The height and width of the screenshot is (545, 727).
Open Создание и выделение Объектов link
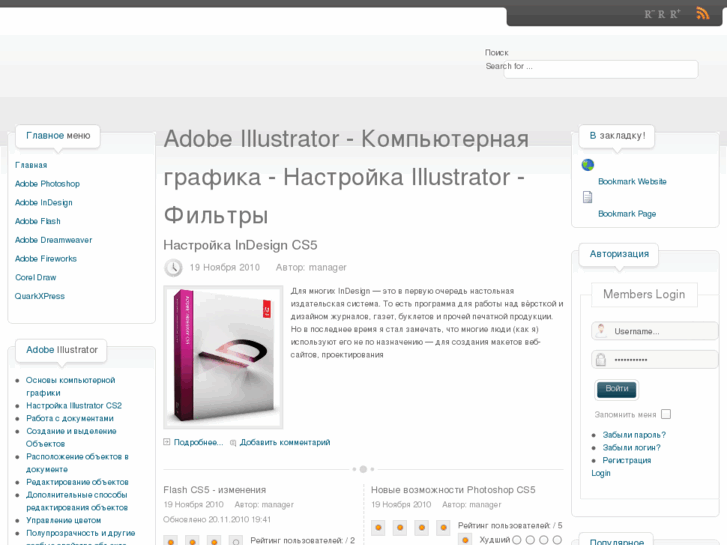[71, 437]
